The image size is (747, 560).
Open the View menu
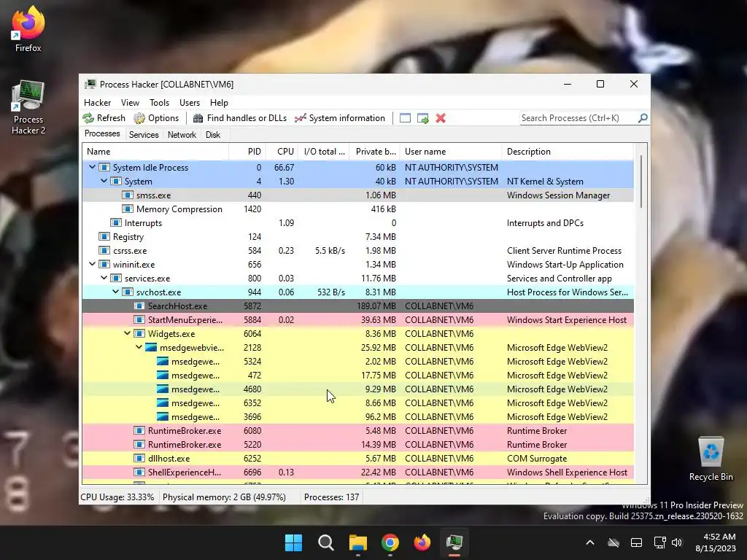[x=130, y=102]
